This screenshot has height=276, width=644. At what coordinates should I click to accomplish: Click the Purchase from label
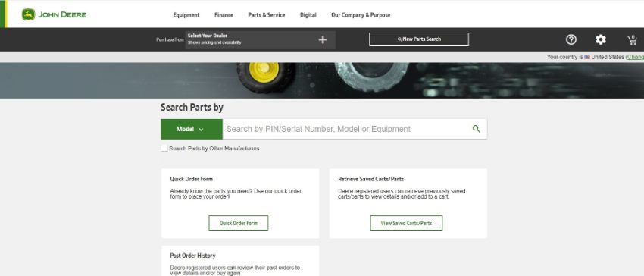point(170,40)
